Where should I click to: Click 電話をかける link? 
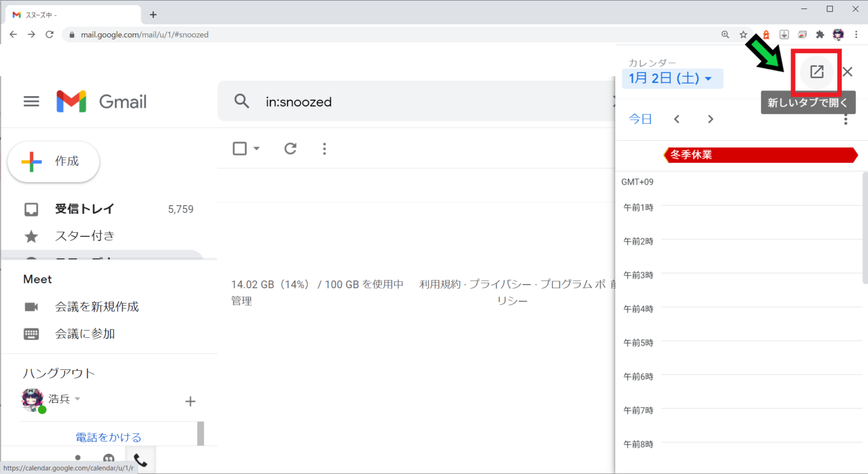click(x=108, y=437)
